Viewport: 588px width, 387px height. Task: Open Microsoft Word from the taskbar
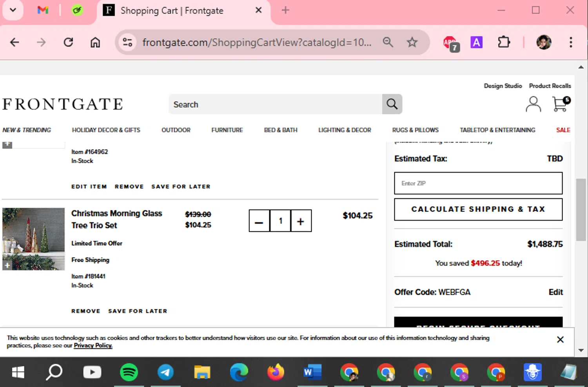tap(312, 372)
